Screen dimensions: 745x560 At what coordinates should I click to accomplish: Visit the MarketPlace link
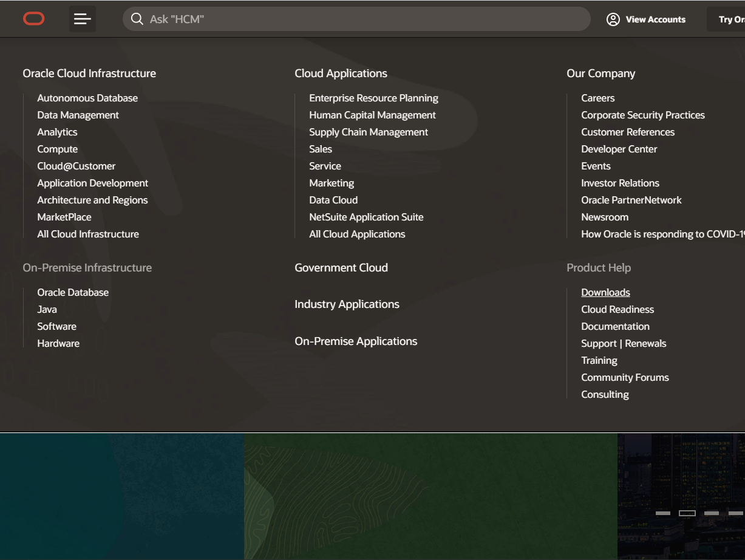[64, 217]
